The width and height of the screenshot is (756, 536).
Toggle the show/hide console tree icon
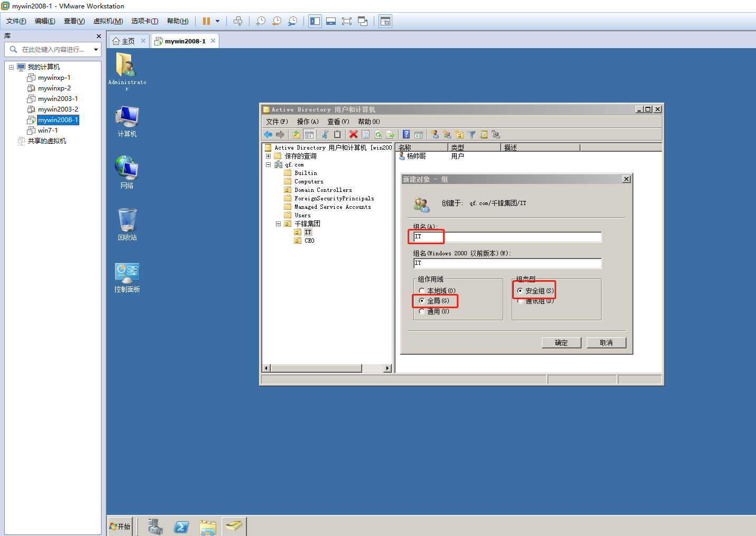coord(309,134)
